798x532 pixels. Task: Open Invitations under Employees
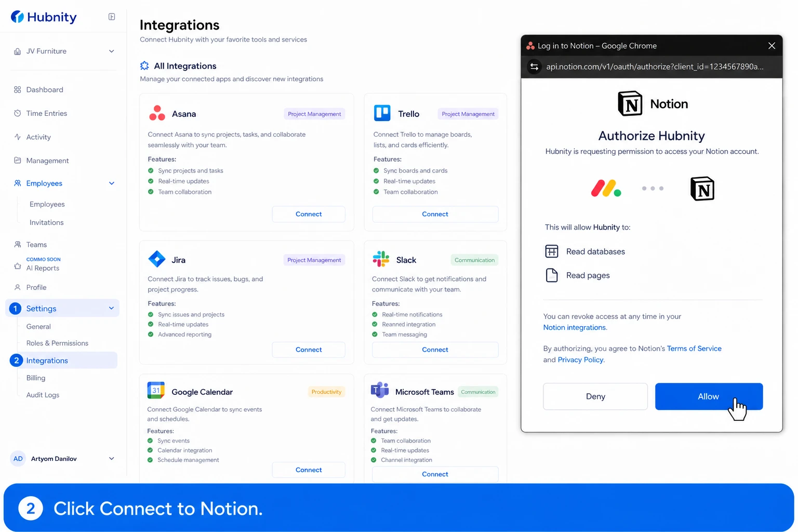tap(47, 222)
